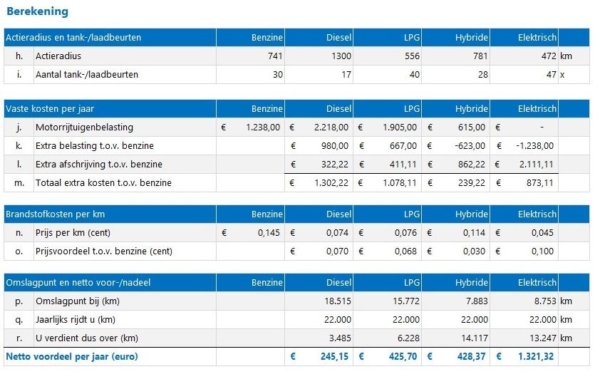
Task: Select Totaal extra kosten Diesel 1.302,22
Action: click(331, 183)
